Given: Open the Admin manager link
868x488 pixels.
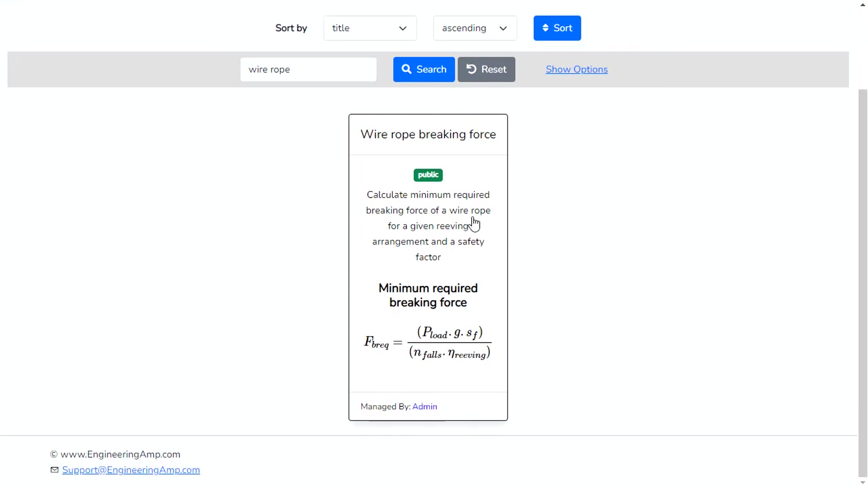Looking at the screenshot, I should point(425,407).
